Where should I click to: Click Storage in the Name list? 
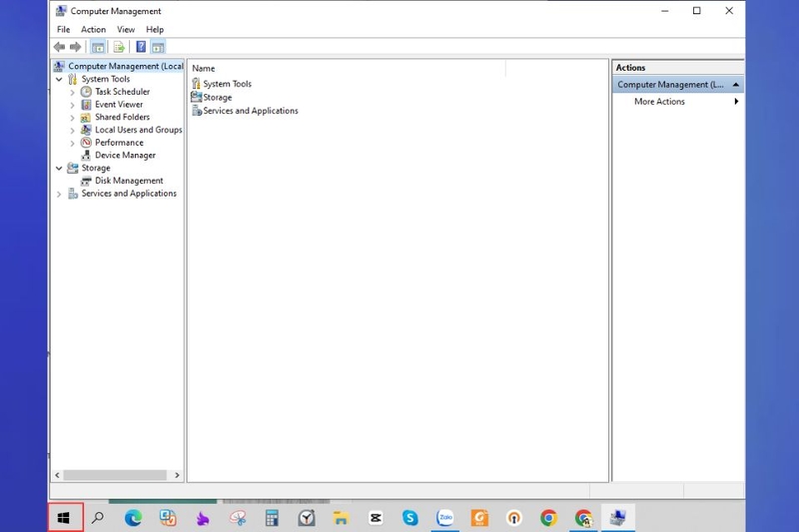(x=212, y=97)
